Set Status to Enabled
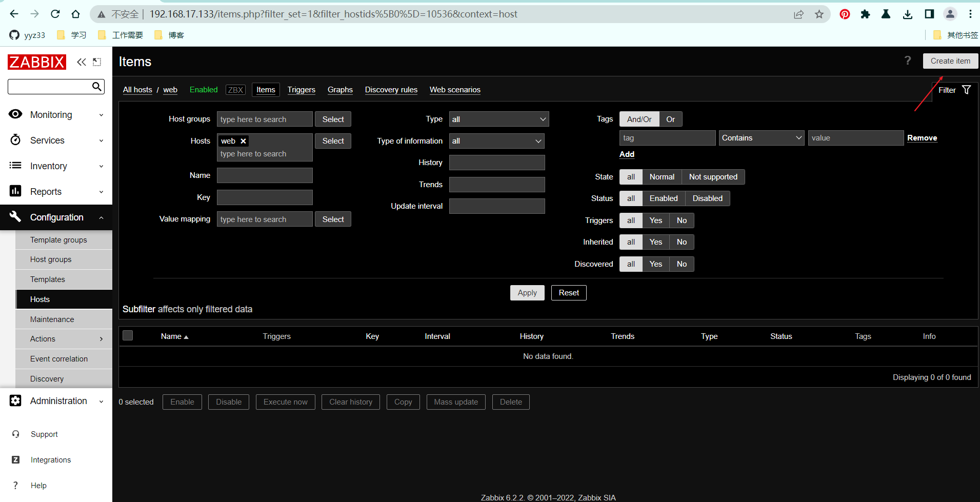 [x=664, y=198]
